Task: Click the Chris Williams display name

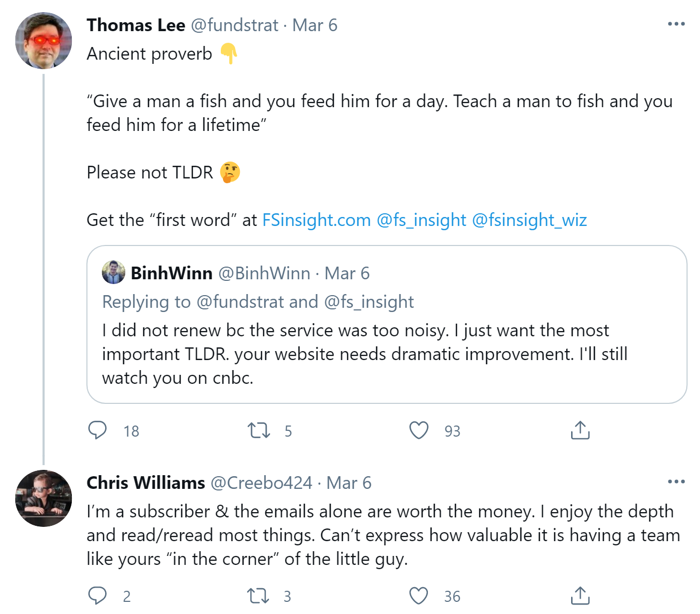Action: pyautogui.click(x=146, y=483)
